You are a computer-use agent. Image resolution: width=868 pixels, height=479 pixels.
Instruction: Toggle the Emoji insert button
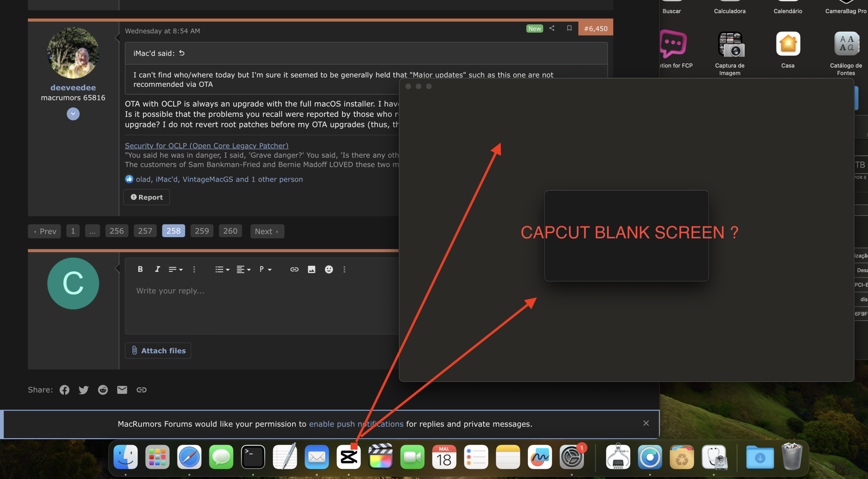point(328,269)
